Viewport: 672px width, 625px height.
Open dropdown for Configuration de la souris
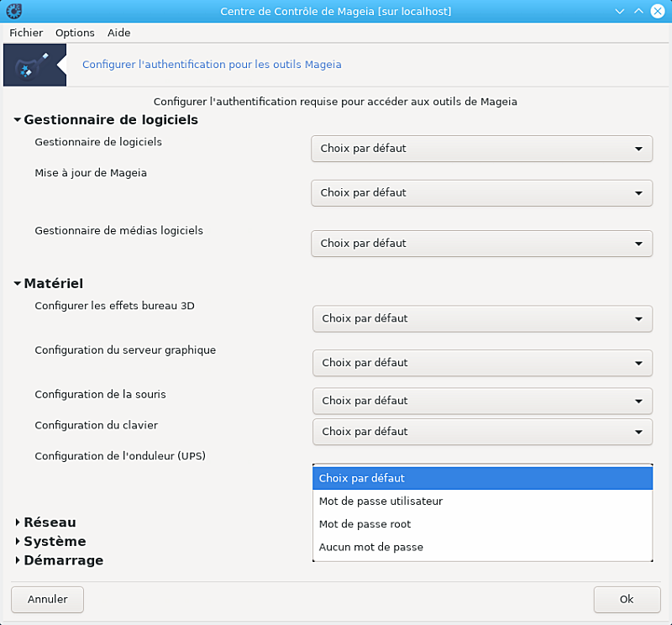coord(482,401)
